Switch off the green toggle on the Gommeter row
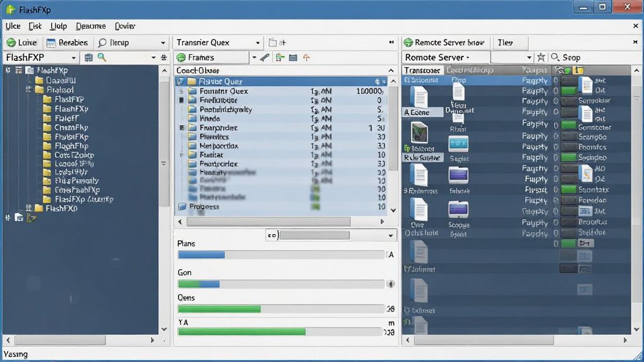 click(x=569, y=125)
